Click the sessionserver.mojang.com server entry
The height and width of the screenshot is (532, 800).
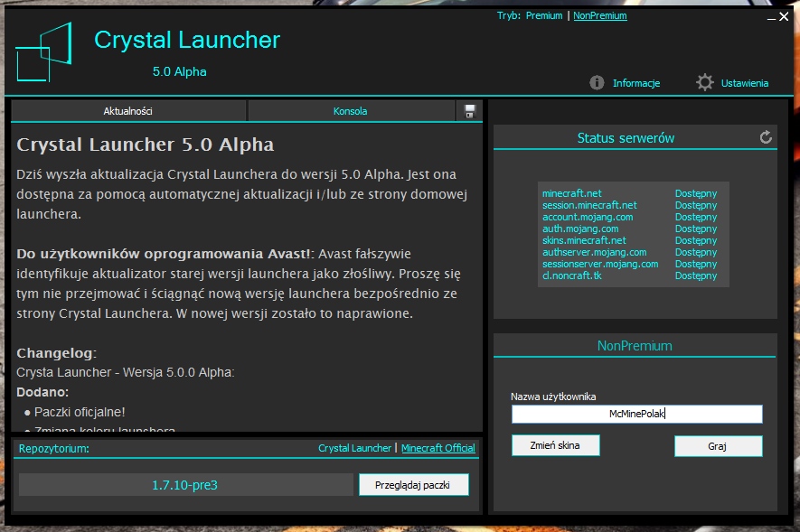[x=600, y=264]
